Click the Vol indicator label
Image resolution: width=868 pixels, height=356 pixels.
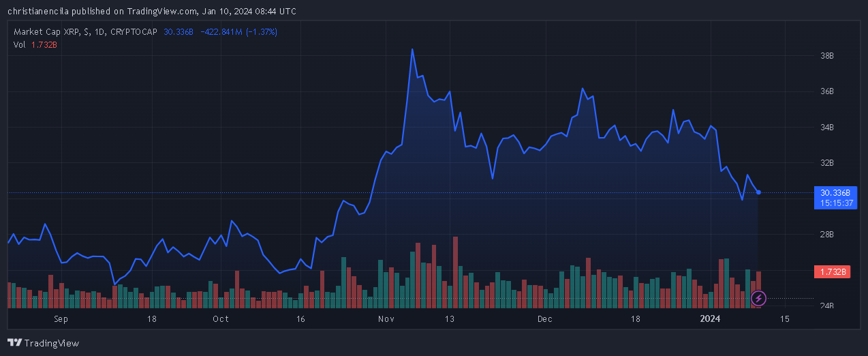click(x=20, y=44)
